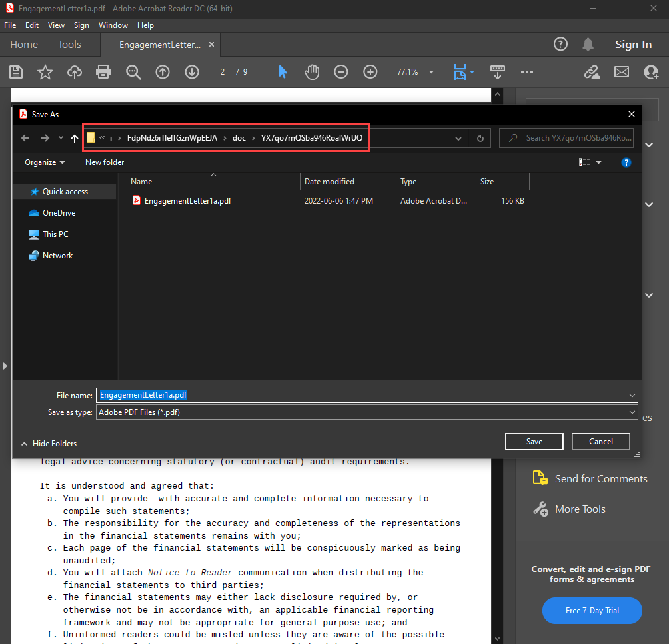669x644 pixels.
Task: Send document via email icon
Action: click(621, 71)
